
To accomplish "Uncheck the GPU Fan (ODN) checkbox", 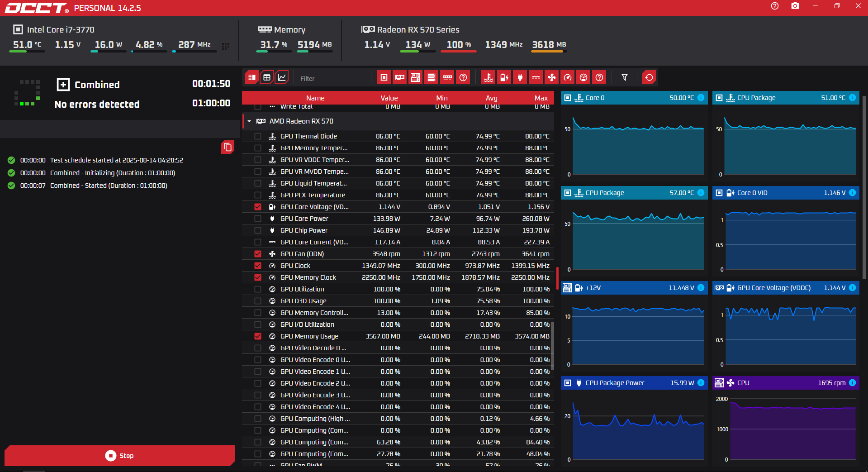I will [258, 254].
